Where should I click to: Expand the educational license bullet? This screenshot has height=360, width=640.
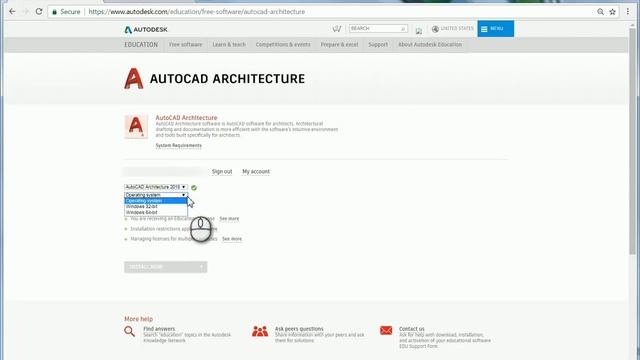[x=126, y=219]
